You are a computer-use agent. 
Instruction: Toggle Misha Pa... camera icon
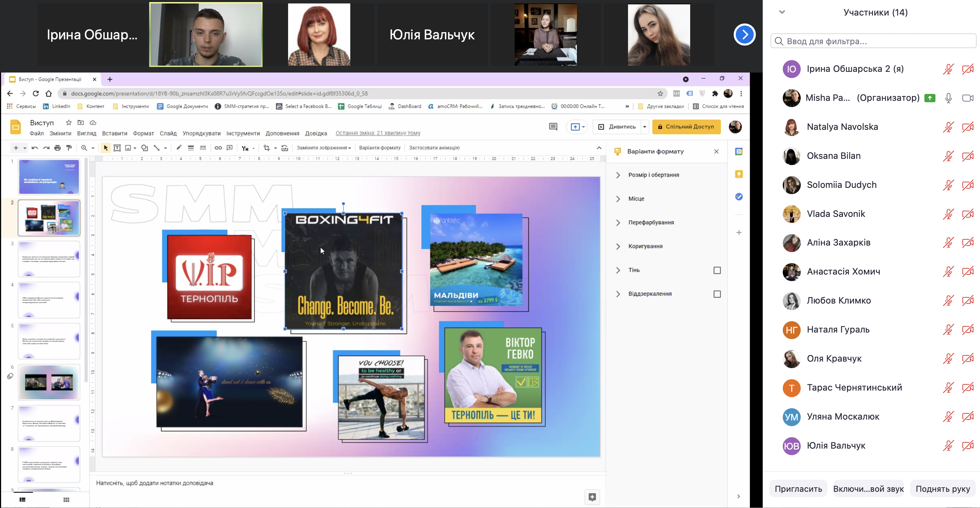tap(968, 98)
